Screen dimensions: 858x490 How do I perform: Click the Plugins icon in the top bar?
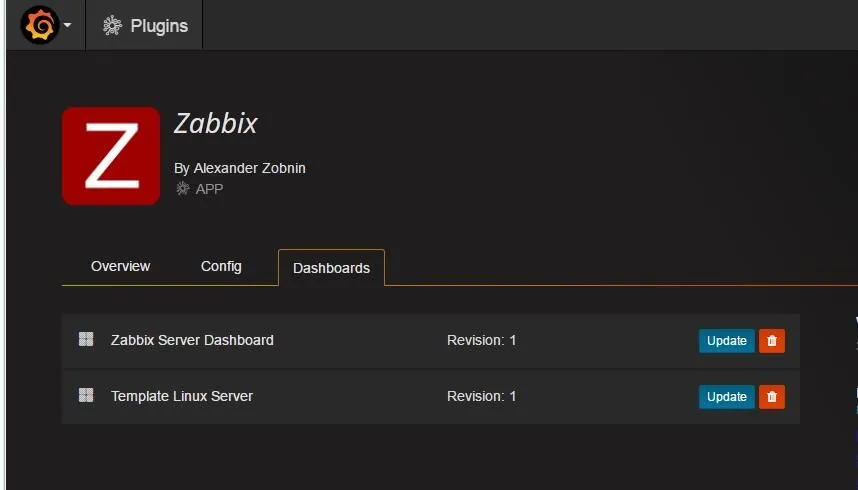[x=113, y=26]
